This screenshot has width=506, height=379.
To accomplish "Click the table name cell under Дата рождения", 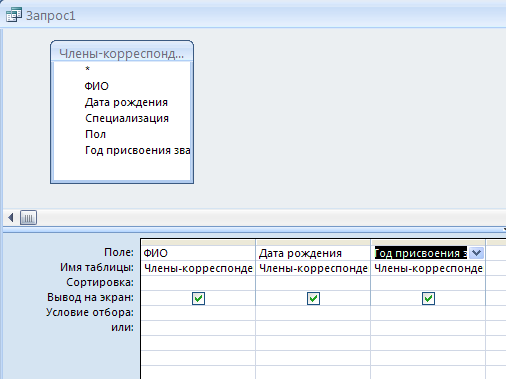I will coord(313,268).
